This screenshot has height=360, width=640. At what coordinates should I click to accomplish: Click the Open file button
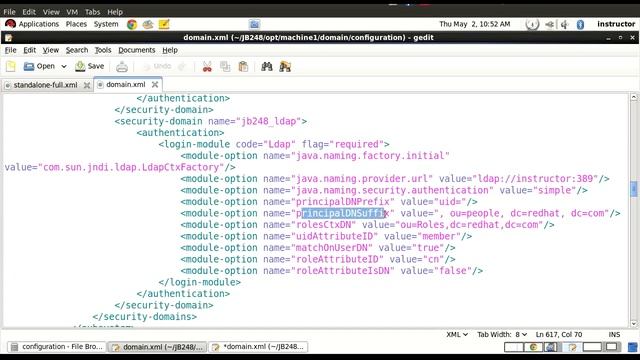pyautogui.click(x=39, y=66)
